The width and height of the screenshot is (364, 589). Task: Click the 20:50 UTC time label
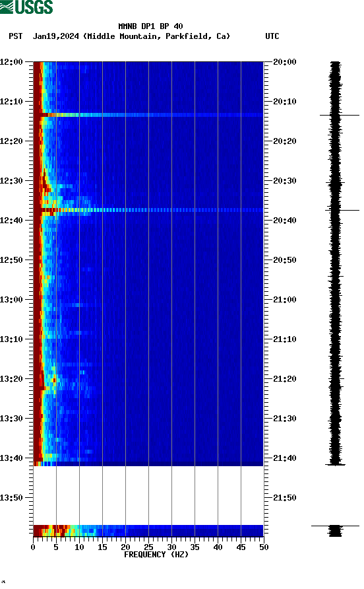tap(285, 260)
